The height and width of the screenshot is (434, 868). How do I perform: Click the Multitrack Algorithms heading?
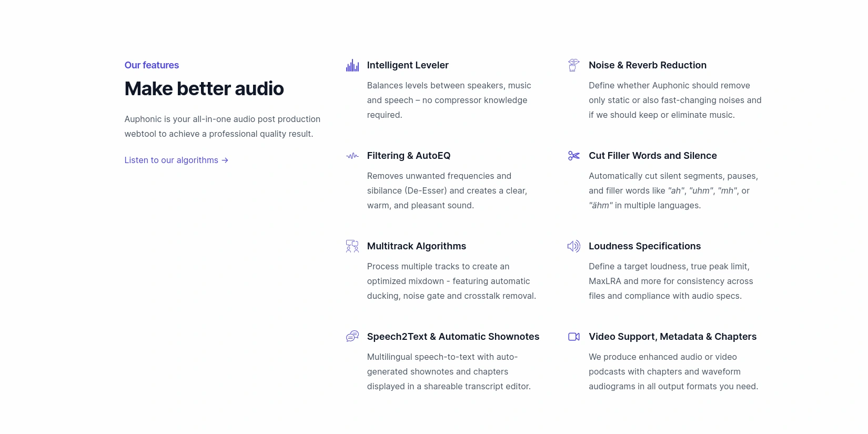(416, 246)
